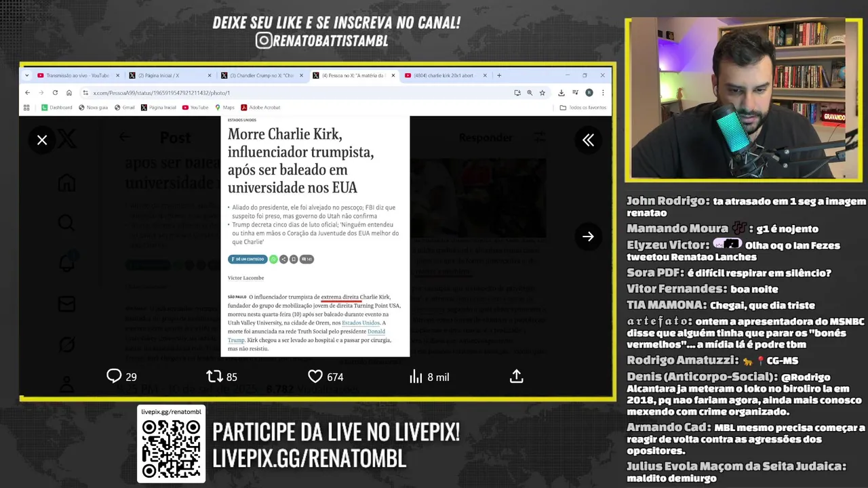Go back with the browser back arrow
The height and width of the screenshot is (488, 868).
27,93
